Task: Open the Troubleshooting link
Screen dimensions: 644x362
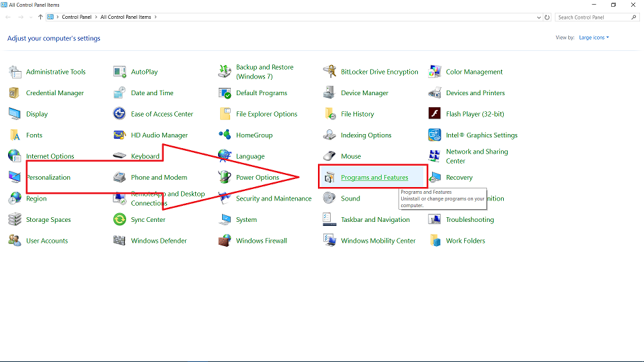Action: [470, 220]
